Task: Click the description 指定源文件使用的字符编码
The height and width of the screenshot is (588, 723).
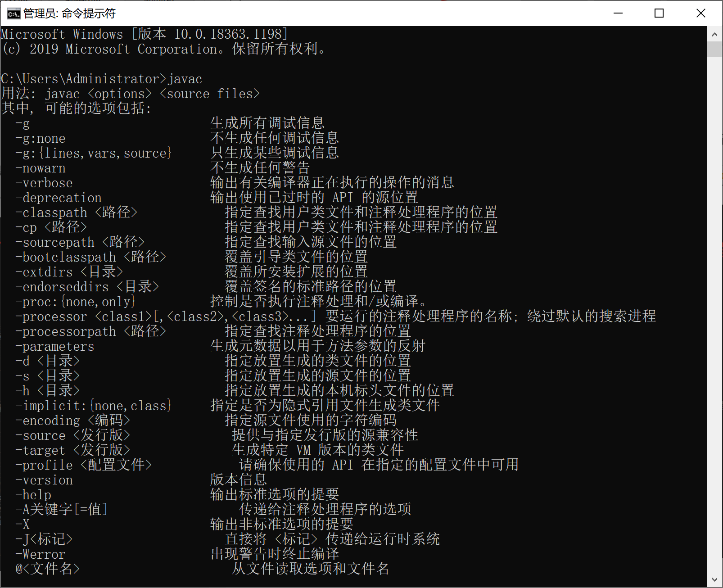Action: [311, 421]
